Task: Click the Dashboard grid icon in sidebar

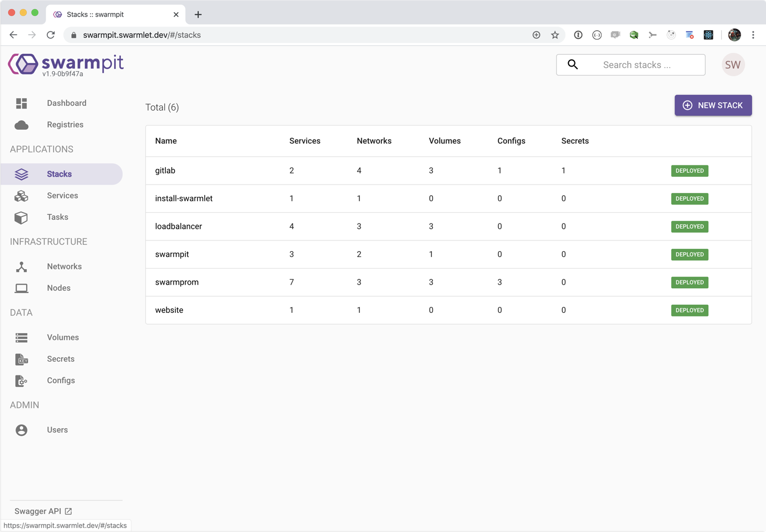Action: pos(21,103)
